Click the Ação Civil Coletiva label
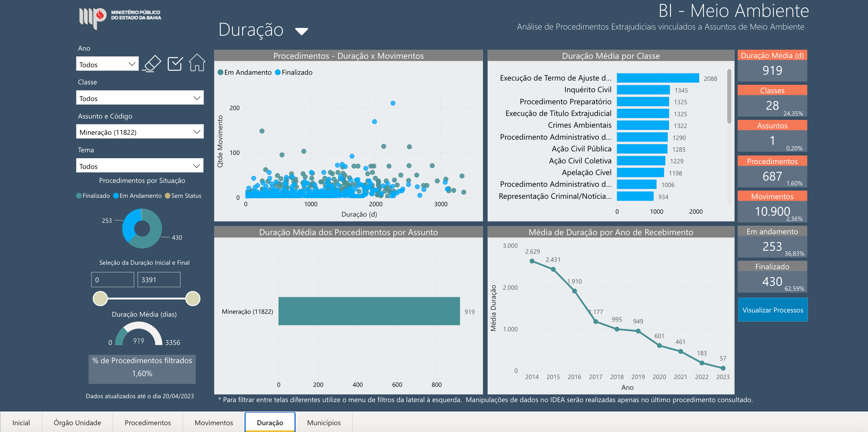Screen dimensions: 868x432 tap(580, 161)
